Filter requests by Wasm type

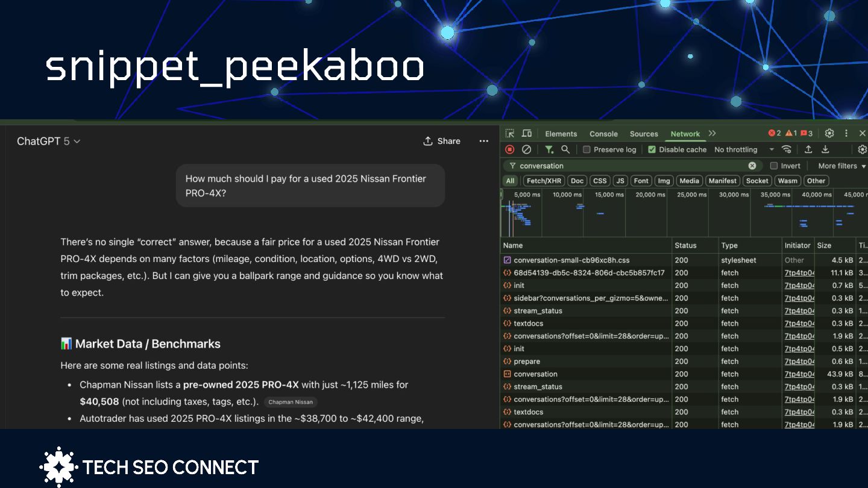coord(787,181)
